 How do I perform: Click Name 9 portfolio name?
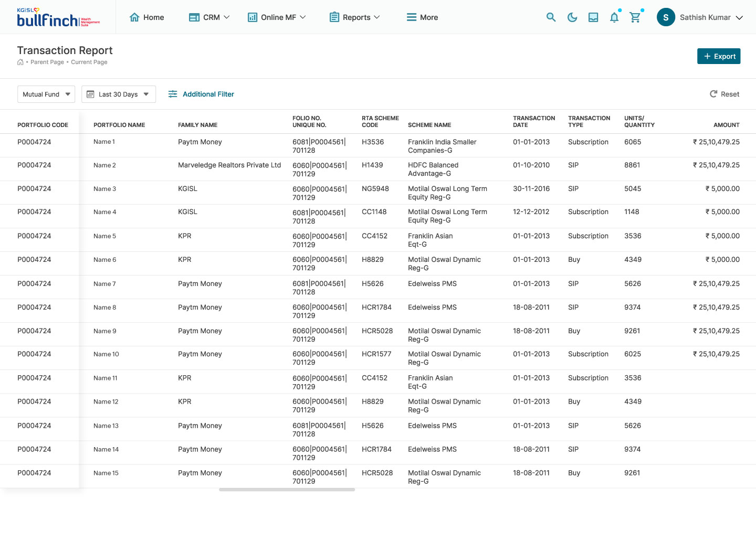[x=105, y=331]
